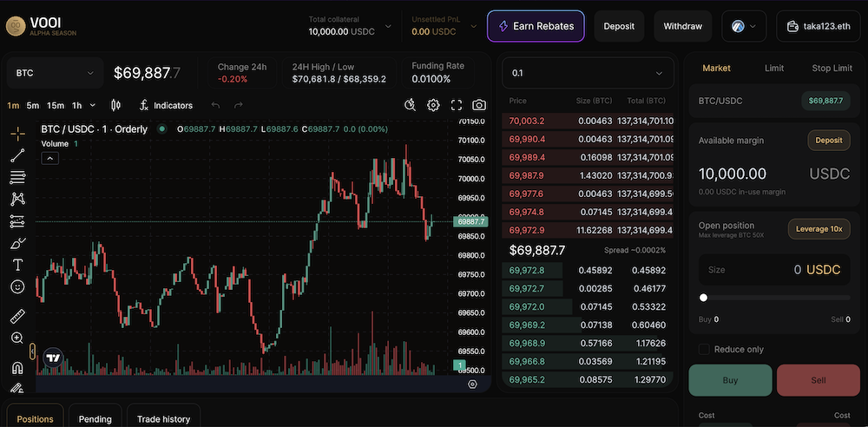Toggle the magnet snap mode
This screenshot has width=868, height=427.
coord(17,367)
